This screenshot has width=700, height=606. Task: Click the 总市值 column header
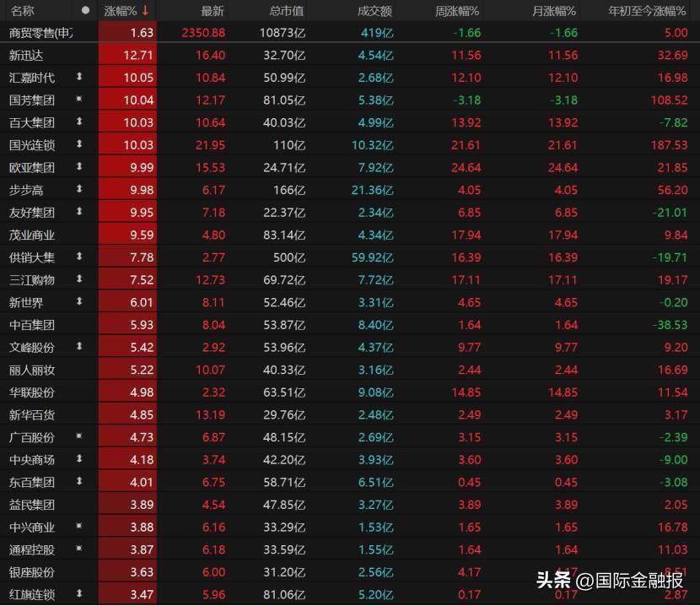point(287,11)
